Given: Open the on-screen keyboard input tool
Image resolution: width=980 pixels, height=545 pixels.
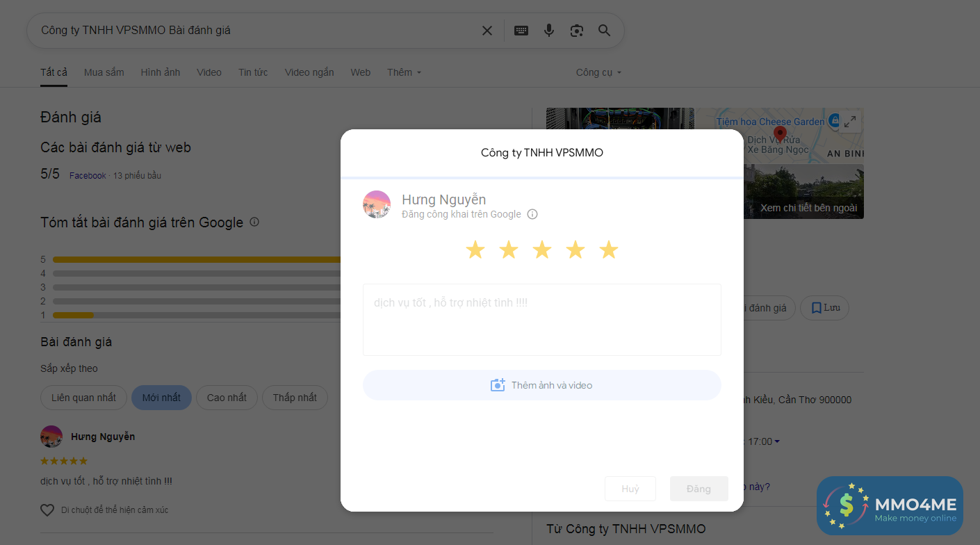Looking at the screenshot, I should [x=521, y=31].
